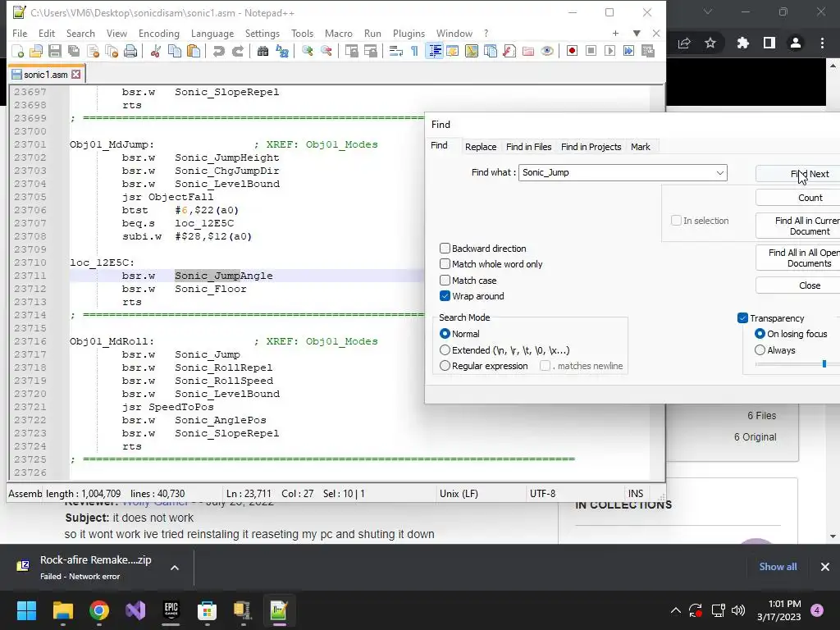Enable Match whole word only checkbox
Viewport: 840px width, 630px height.
[445, 264]
